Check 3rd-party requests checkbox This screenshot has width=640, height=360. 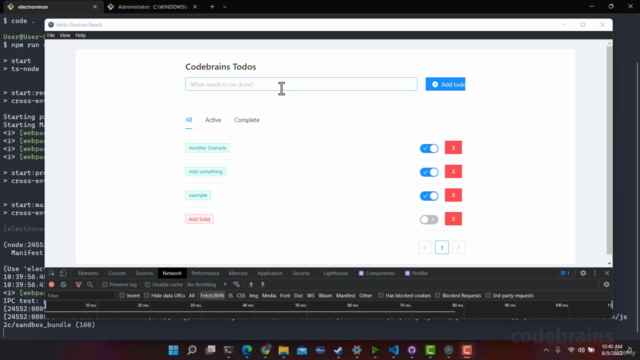pyautogui.click(x=488, y=295)
